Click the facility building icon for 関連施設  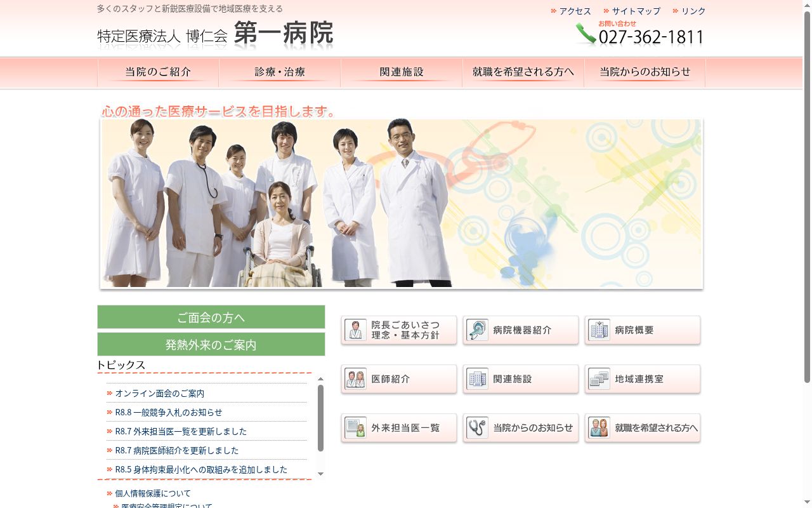[477, 379]
